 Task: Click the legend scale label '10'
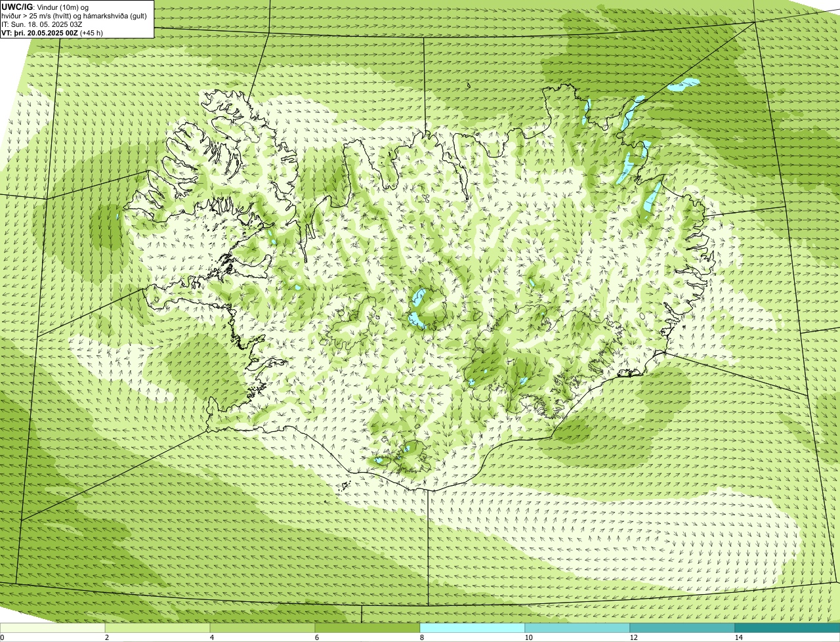tap(528, 637)
